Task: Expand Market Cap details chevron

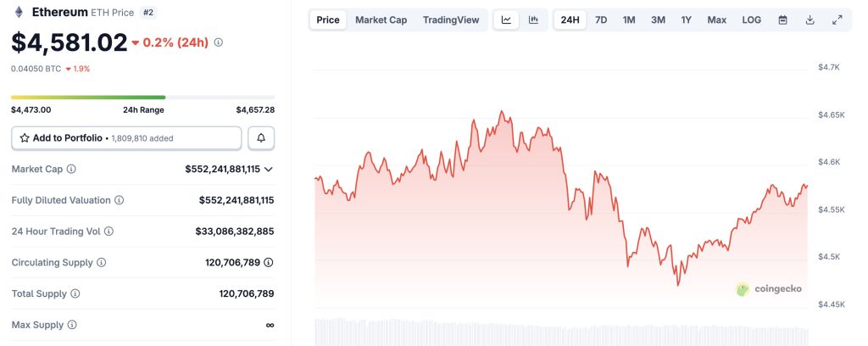Action: [269, 169]
